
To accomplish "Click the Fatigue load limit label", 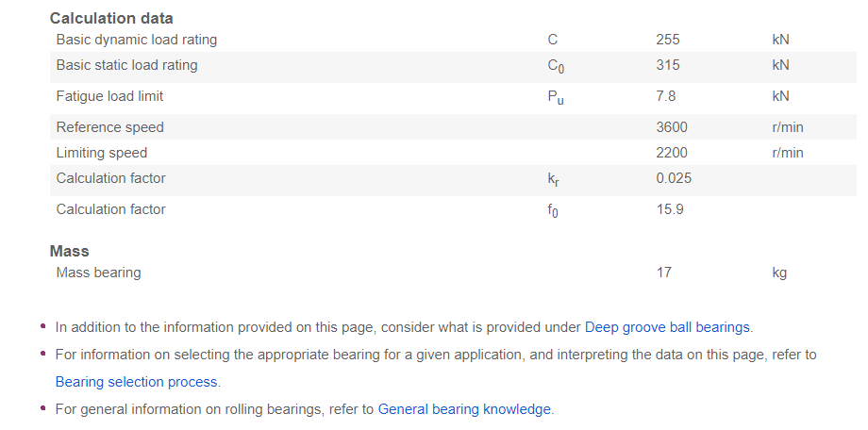I will coord(116,96).
